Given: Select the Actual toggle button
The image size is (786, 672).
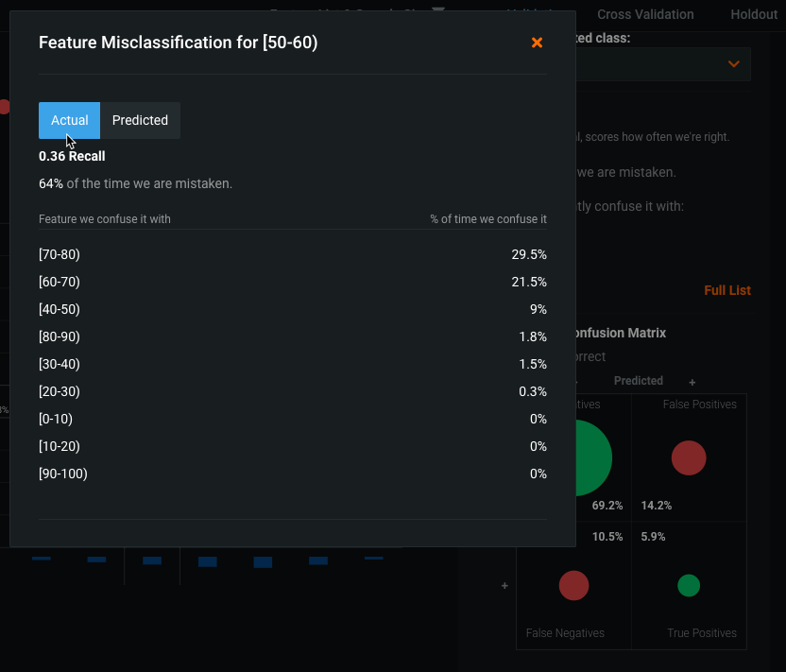Looking at the screenshot, I should click(x=69, y=120).
